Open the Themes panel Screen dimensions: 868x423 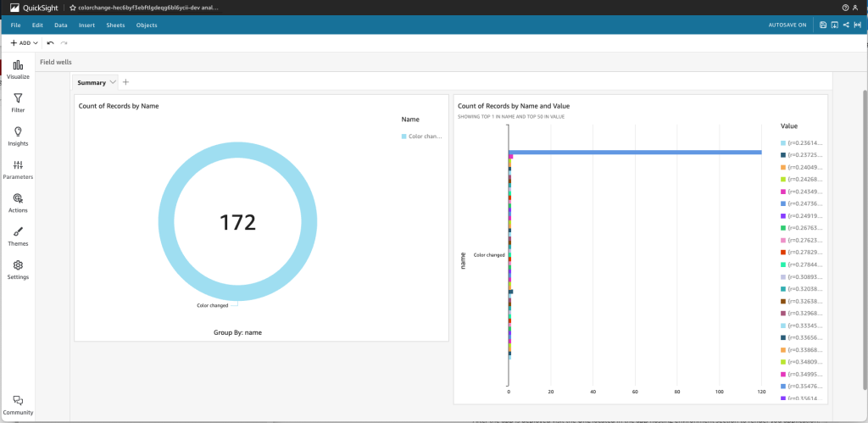18,236
